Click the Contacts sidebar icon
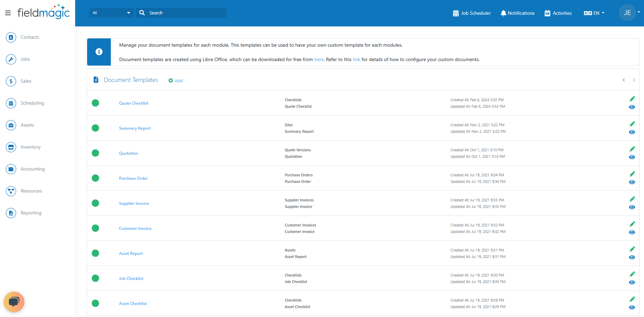This screenshot has height=317, width=644. [x=11, y=37]
